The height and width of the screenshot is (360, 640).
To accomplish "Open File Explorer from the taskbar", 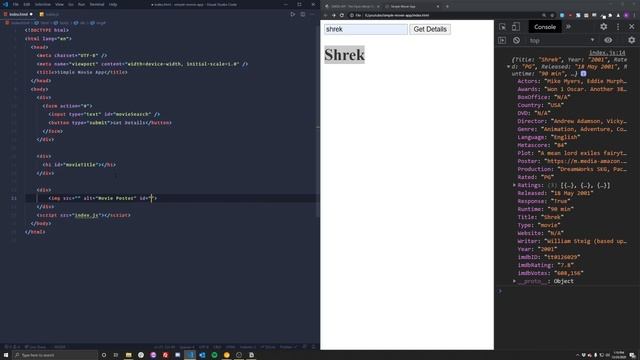I will [x=129, y=355].
